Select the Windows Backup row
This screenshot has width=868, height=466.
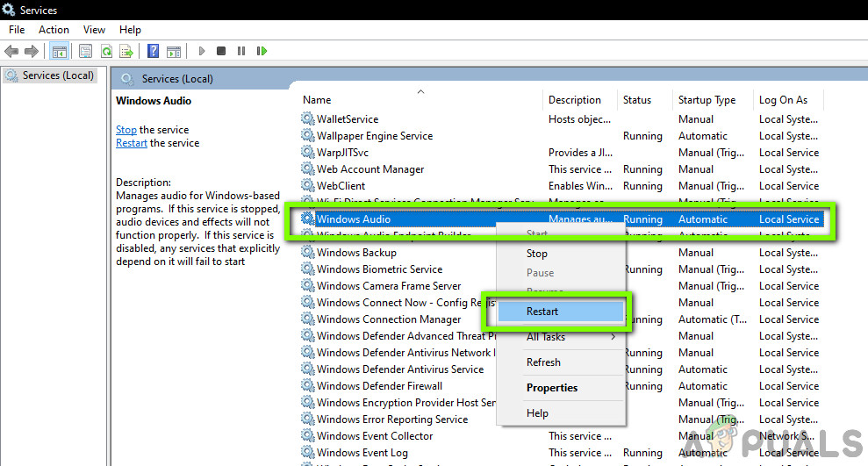(x=562, y=253)
